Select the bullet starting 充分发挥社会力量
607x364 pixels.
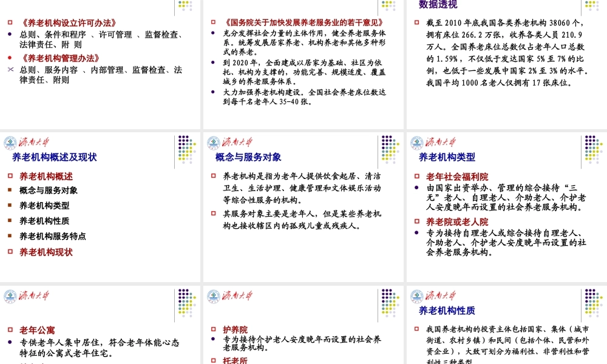click(304, 42)
